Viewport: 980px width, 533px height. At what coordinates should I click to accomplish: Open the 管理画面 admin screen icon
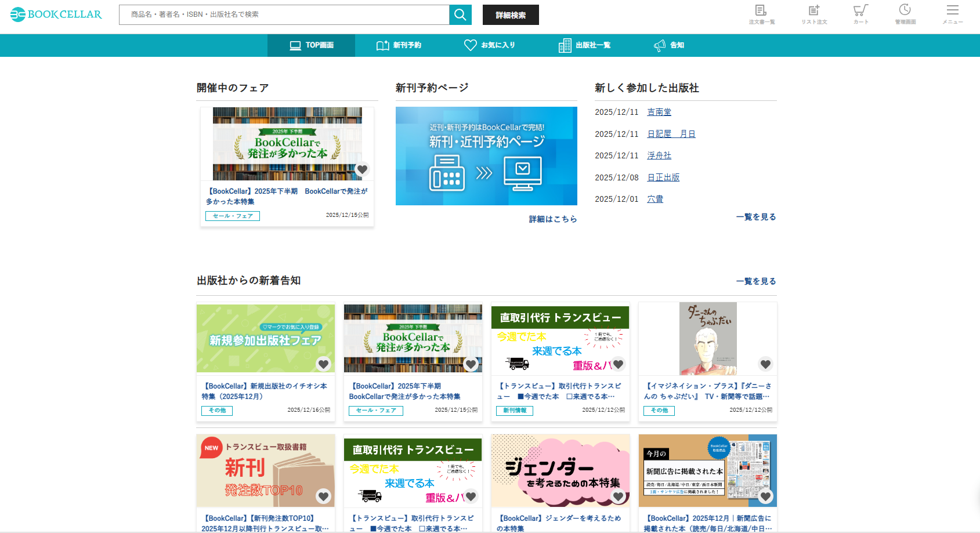[905, 14]
